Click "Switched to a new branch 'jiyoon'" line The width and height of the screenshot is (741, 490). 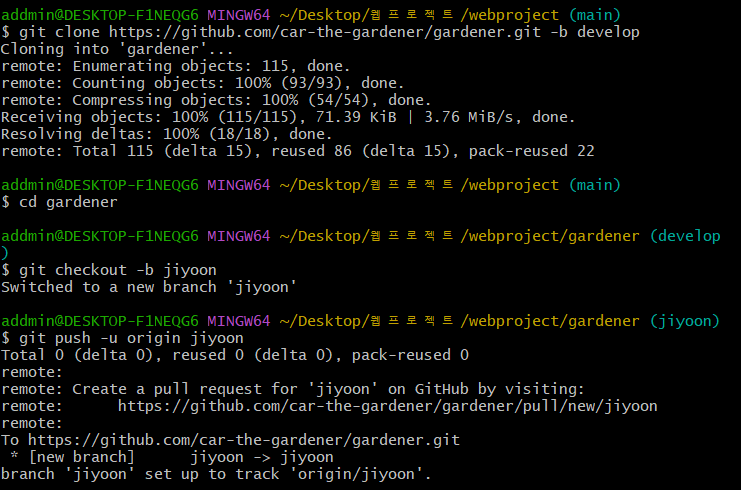pyautogui.click(x=148, y=287)
